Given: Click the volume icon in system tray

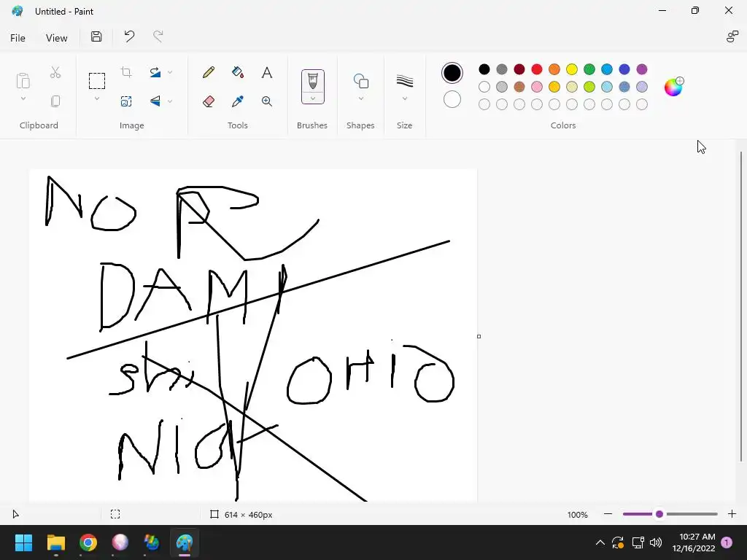Looking at the screenshot, I should point(656,542).
